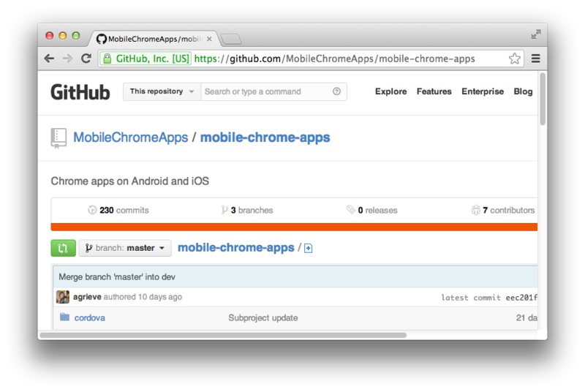The width and height of the screenshot is (585, 392).
Task: Open the MobileChromeApps owner link
Action: (x=131, y=137)
